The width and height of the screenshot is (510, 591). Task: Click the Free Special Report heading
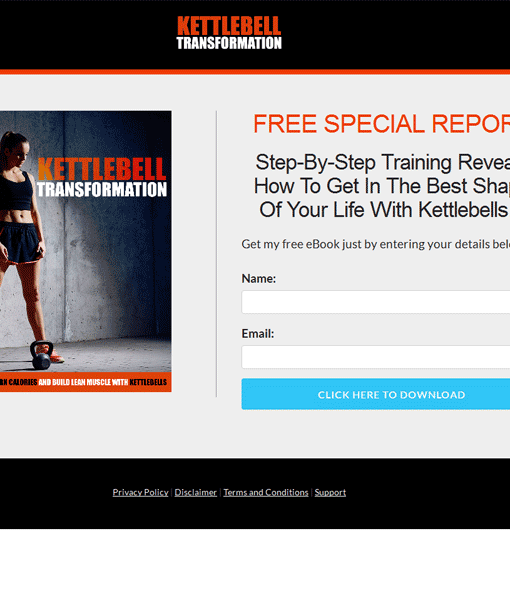(381, 124)
